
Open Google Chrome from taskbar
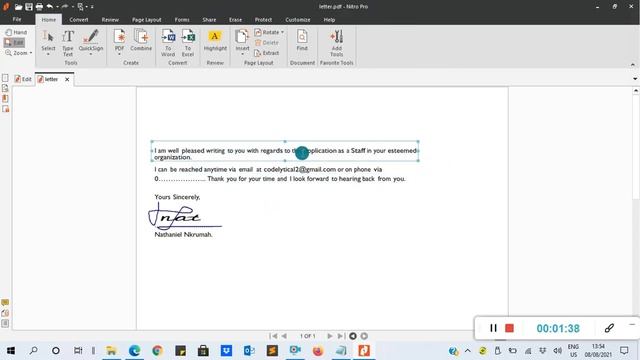pos(157,351)
